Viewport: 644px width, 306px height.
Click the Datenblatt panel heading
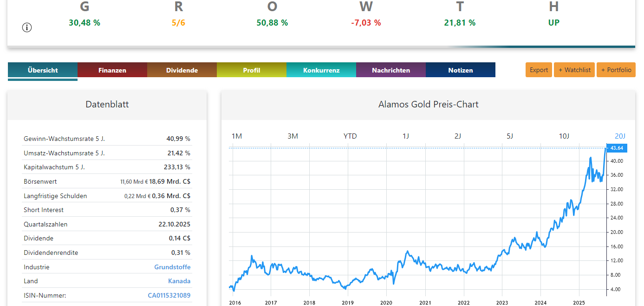coord(107,105)
